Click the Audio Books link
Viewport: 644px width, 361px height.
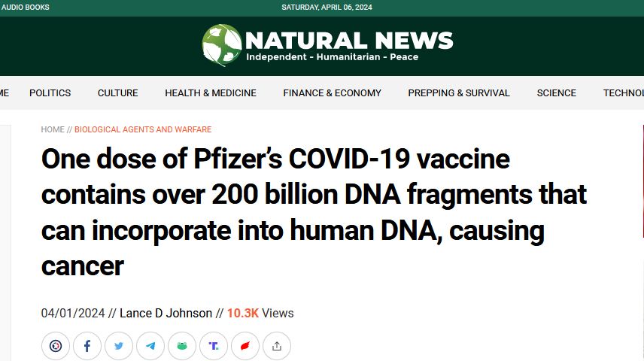(x=25, y=8)
